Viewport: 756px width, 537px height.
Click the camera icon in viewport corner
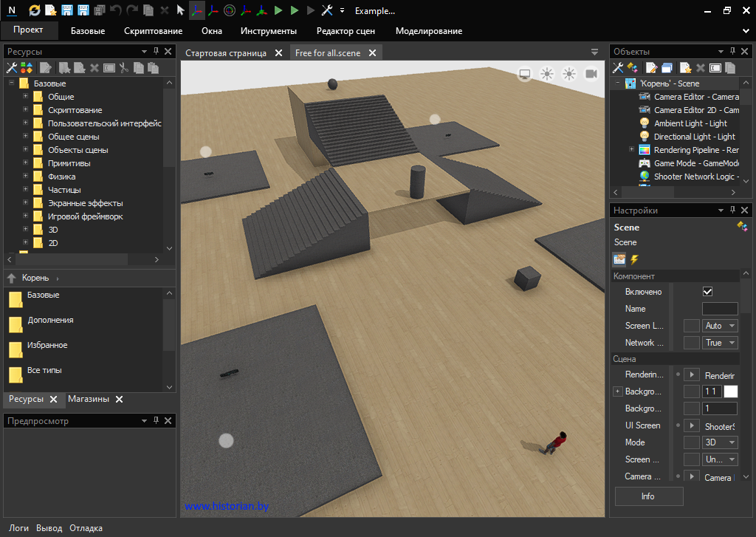click(x=591, y=74)
